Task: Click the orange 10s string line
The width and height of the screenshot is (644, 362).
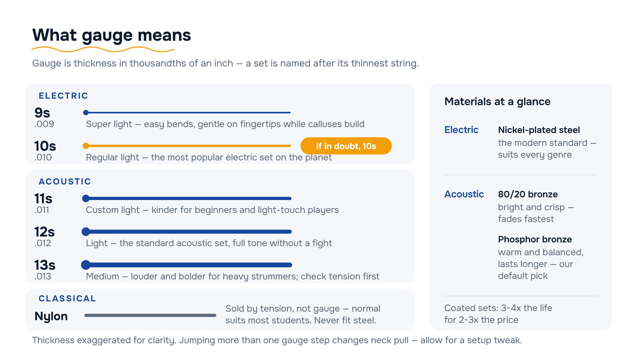Action: [x=188, y=146]
